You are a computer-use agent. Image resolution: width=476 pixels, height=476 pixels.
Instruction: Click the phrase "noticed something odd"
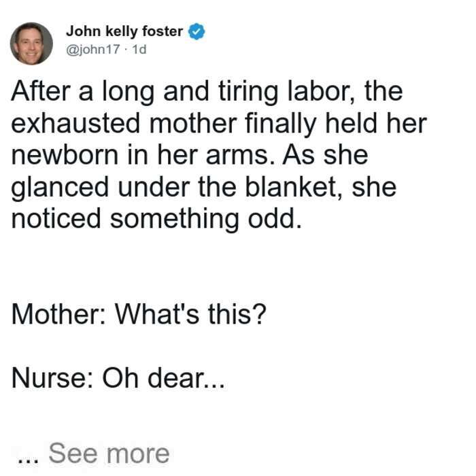[156, 218]
